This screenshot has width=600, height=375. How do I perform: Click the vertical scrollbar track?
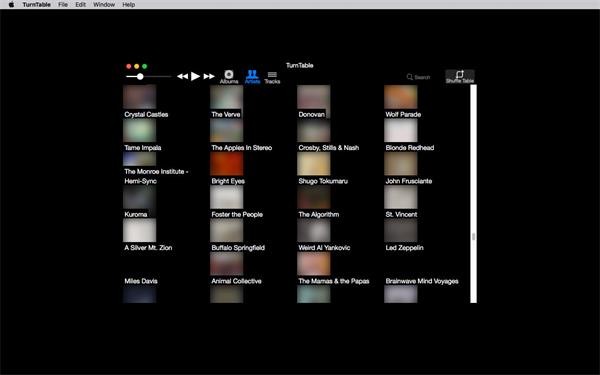pyautogui.click(x=473, y=194)
